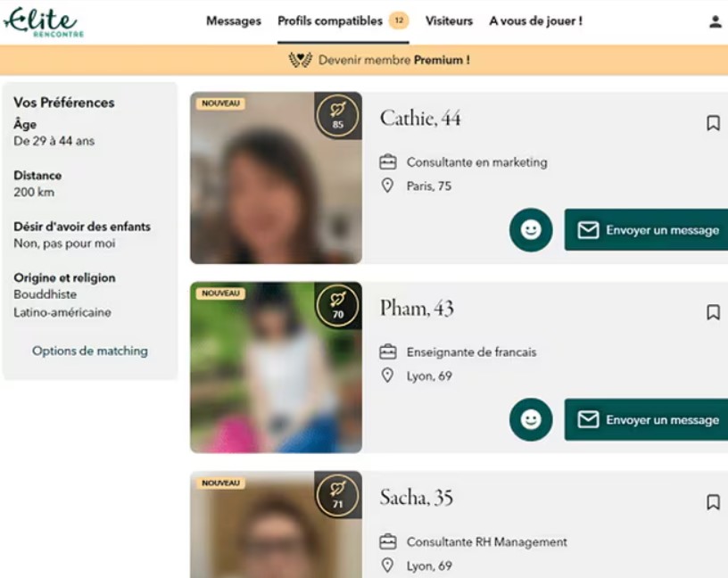Viewport: 728px width, 578px height.
Task: Click Cathie's compatibility score badge 85
Action: click(338, 115)
